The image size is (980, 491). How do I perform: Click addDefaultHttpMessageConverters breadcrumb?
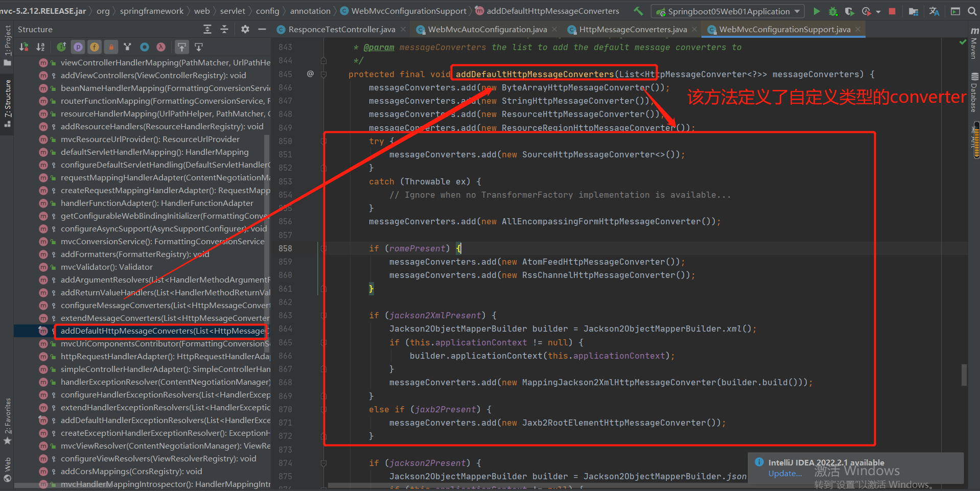547,11
